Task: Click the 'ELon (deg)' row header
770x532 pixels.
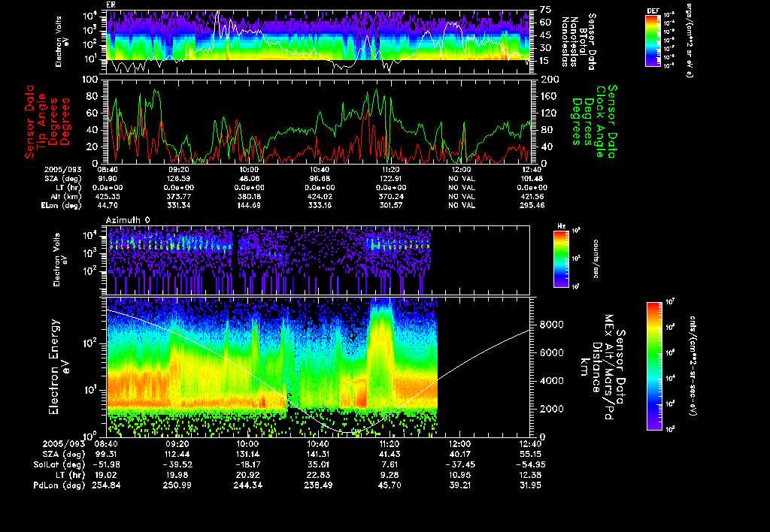Action: point(61,205)
